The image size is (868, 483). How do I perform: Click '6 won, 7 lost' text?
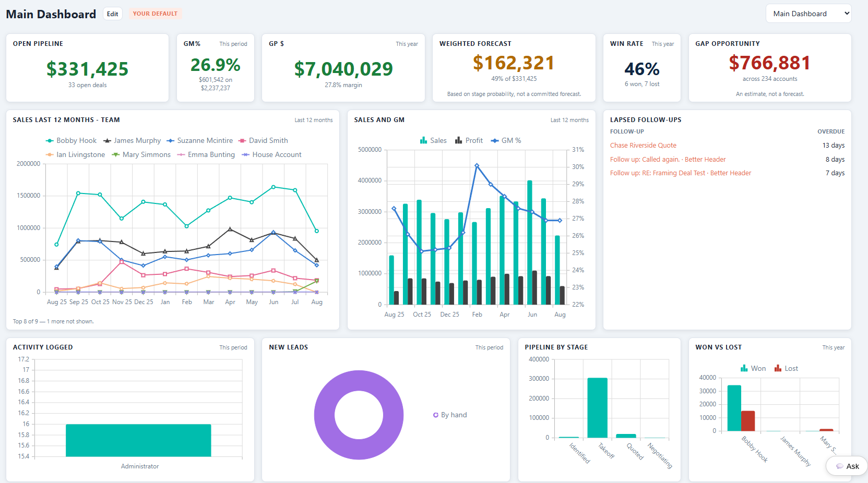642,84
